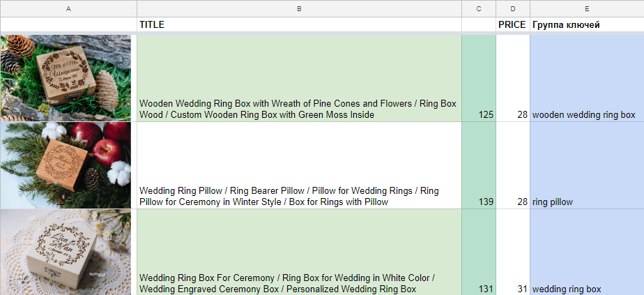644x295 pixels.
Task: Click the PRICE header cell
Action: point(513,25)
